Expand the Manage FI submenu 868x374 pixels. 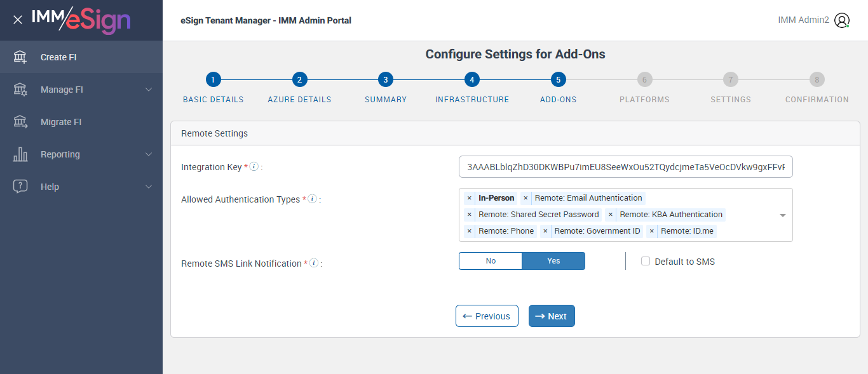click(x=149, y=90)
